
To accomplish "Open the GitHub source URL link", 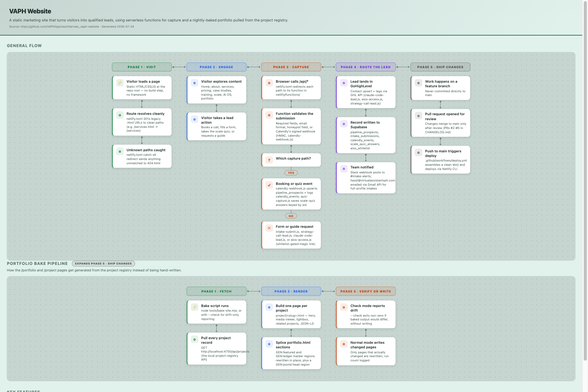I will point(60,27).
